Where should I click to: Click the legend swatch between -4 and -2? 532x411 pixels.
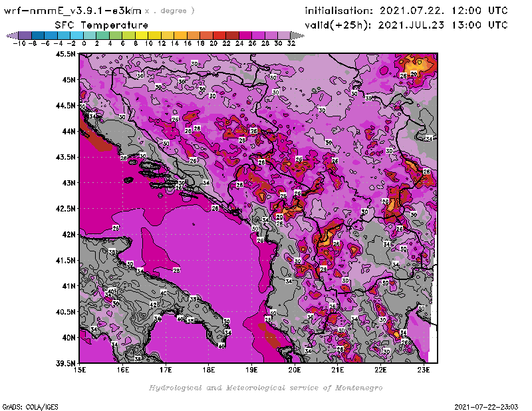click(x=64, y=35)
